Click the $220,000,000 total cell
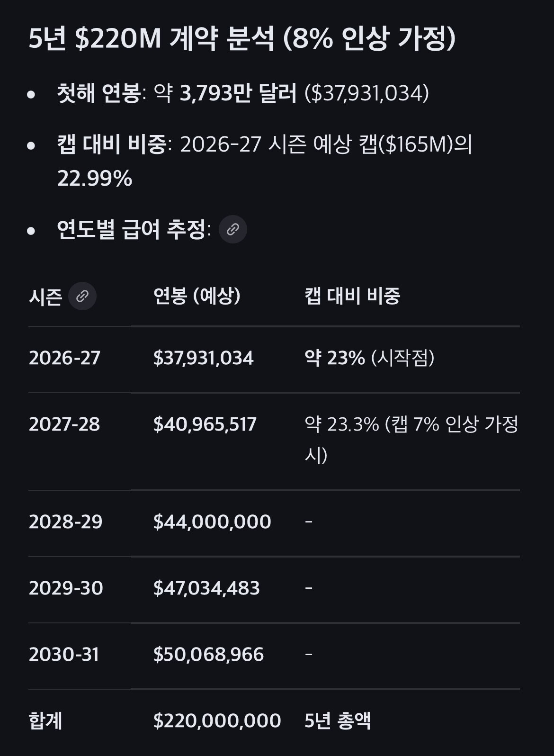The height and width of the screenshot is (756, 554). 217,721
